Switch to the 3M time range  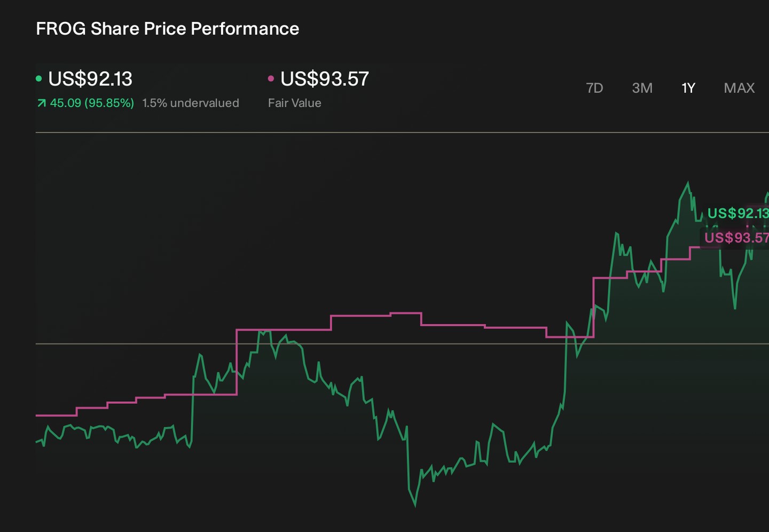coord(642,88)
